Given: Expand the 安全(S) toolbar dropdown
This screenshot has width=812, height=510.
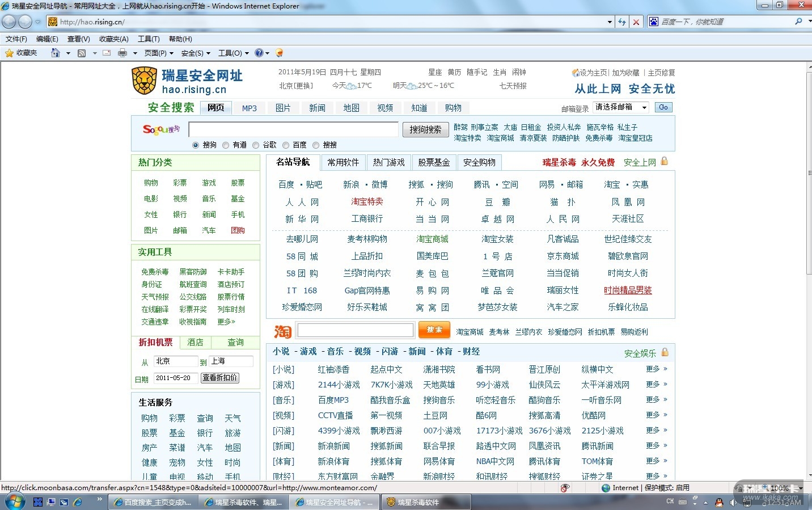Looking at the screenshot, I should point(196,53).
